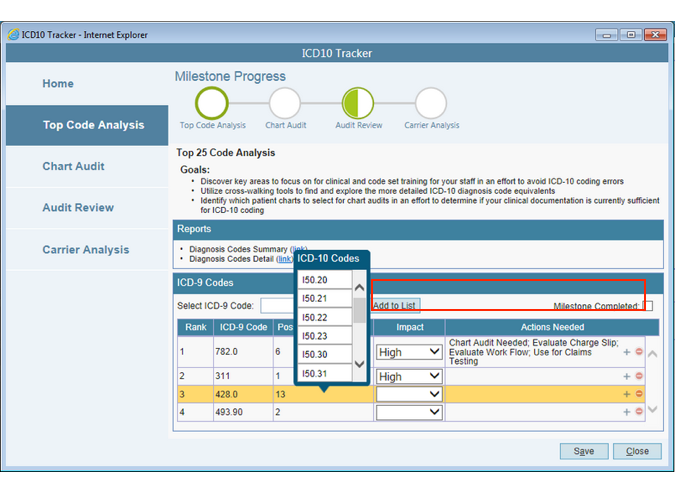Open the Diagnosis Codes Summary link
This screenshot has width=675, height=485.
[x=298, y=249]
